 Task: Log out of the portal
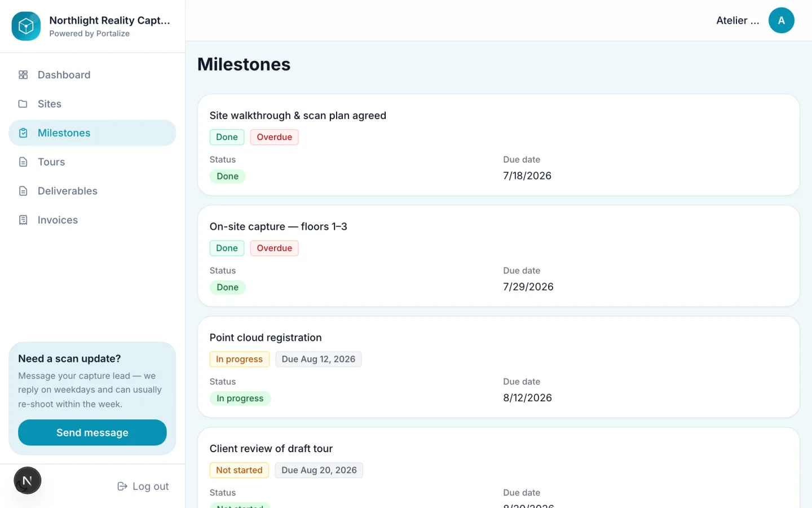click(x=143, y=487)
